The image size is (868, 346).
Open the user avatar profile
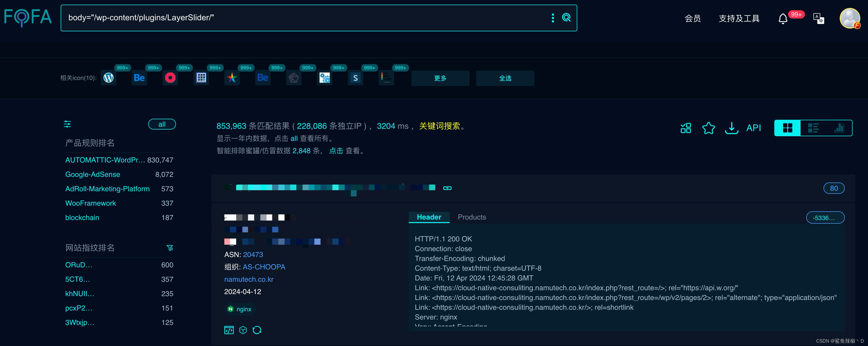pos(850,18)
